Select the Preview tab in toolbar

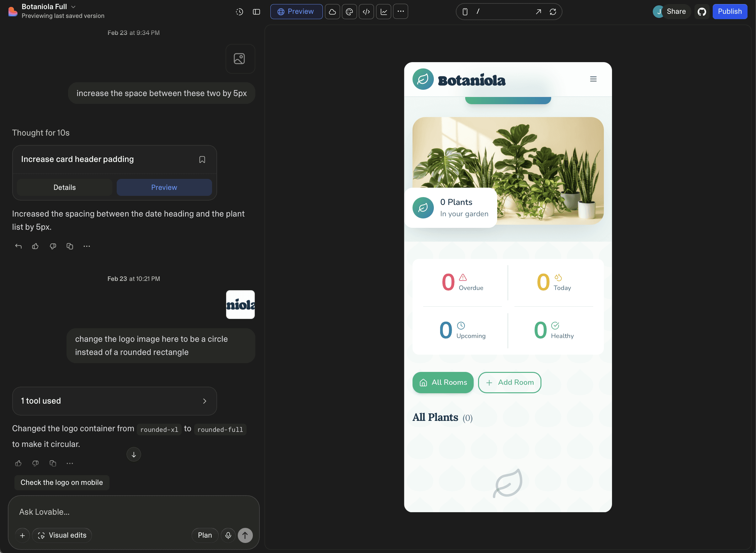pos(296,12)
